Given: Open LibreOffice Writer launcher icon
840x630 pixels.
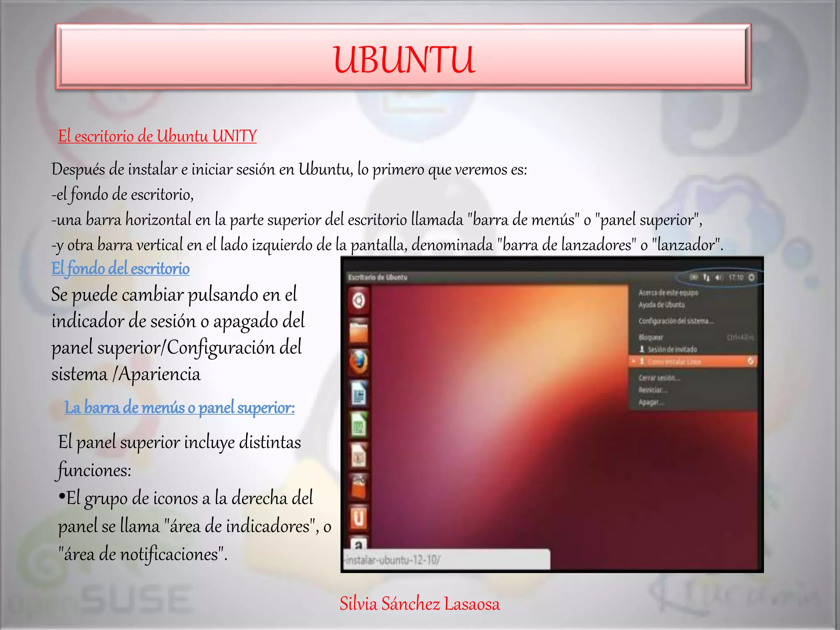Looking at the screenshot, I should click(358, 394).
